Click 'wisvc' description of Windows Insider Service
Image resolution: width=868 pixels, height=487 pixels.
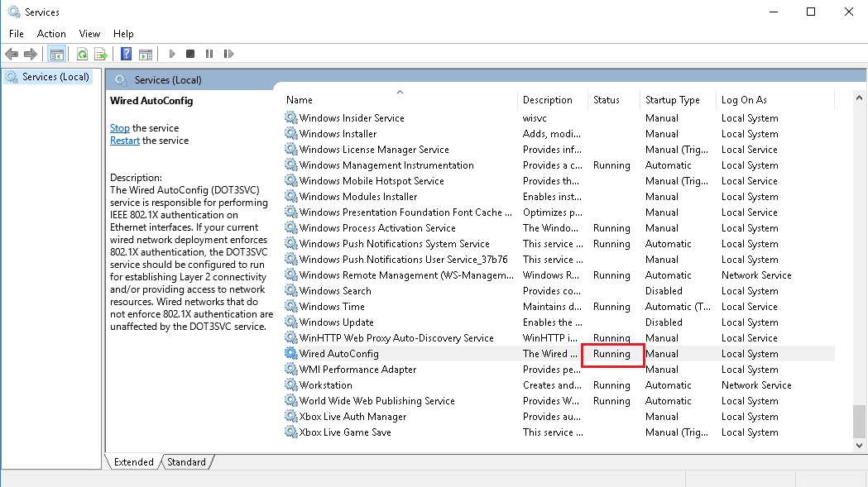pyautogui.click(x=535, y=118)
